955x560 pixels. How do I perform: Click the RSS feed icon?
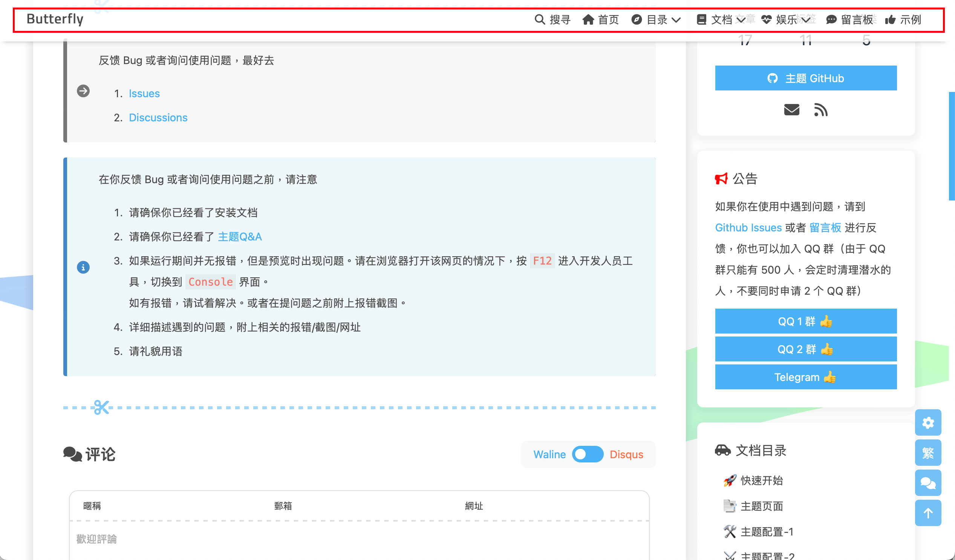coord(821,110)
